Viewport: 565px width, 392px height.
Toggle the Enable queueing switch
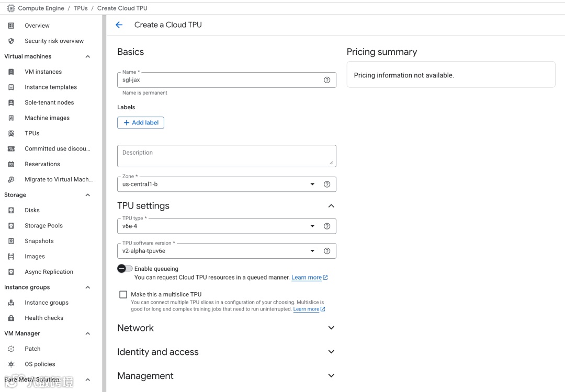pos(125,269)
